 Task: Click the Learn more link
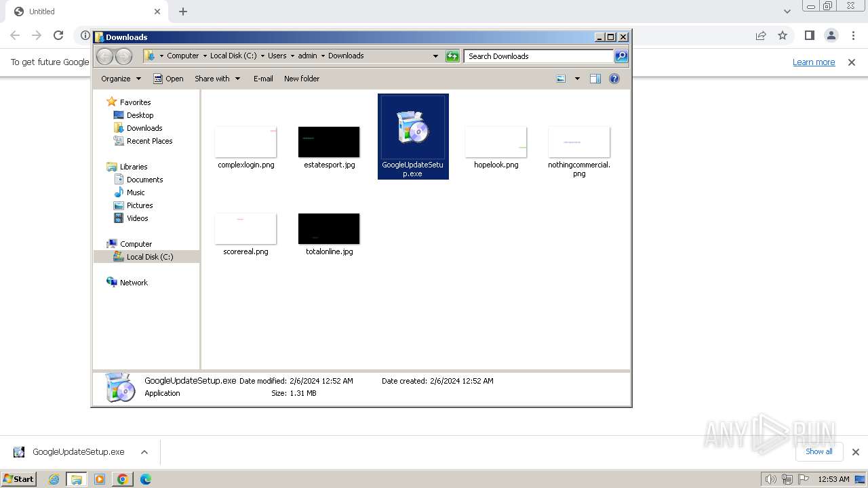pos(814,62)
